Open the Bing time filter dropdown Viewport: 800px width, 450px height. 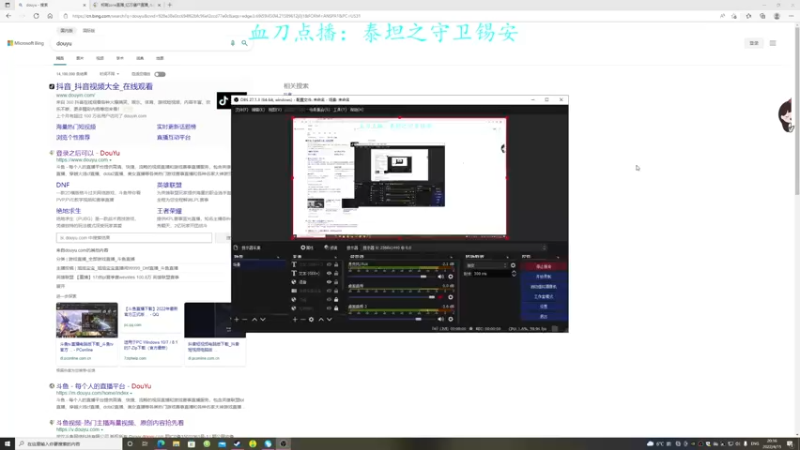pyautogui.click(x=109, y=74)
